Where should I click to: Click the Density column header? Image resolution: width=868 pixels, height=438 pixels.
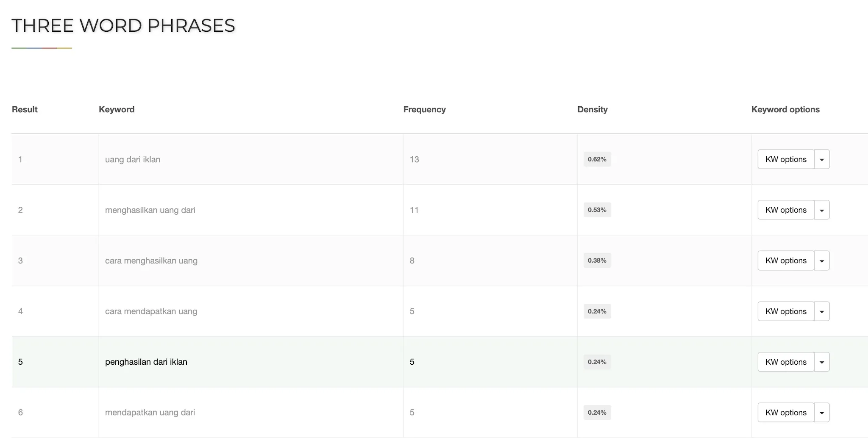click(x=592, y=109)
